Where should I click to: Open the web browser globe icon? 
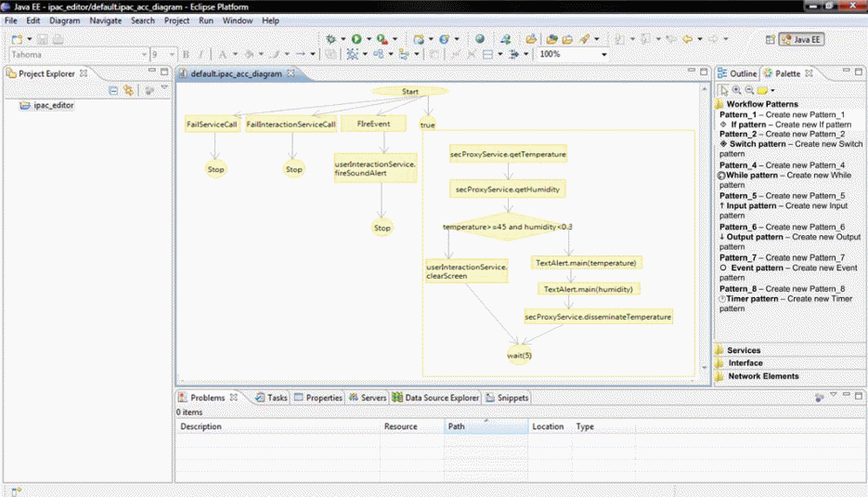click(x=480, y=39)
